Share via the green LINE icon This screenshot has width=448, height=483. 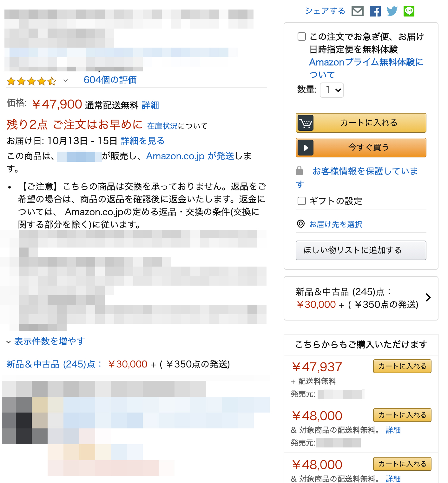pos(409,11)
